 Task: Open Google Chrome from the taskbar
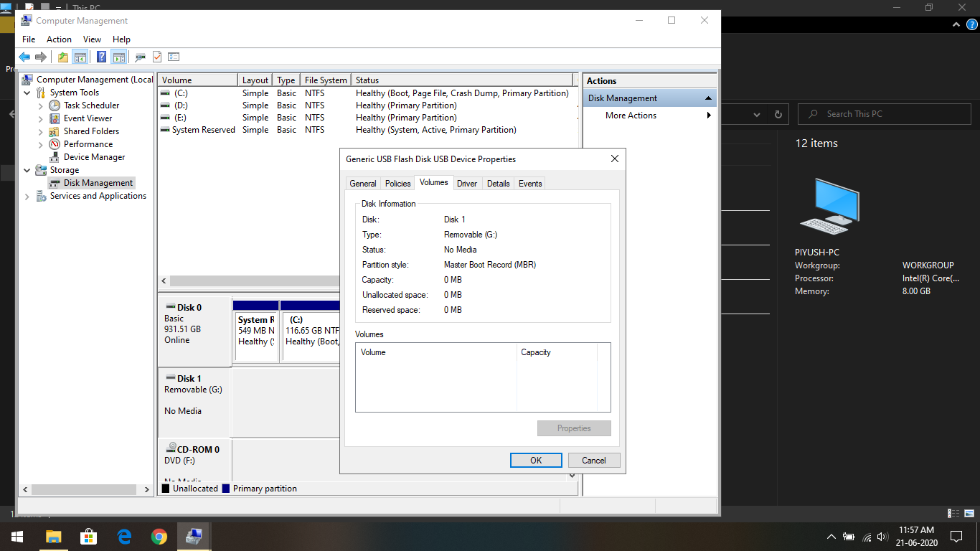(159, 537)
